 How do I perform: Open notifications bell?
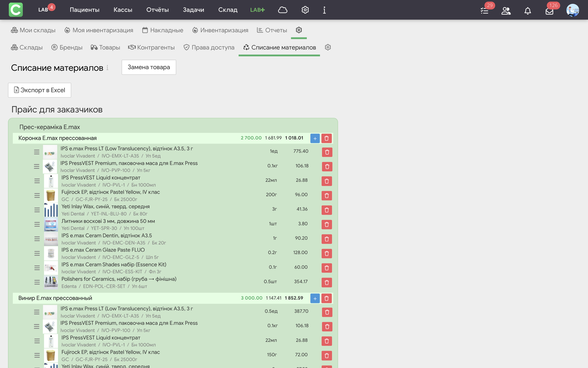pyautogui.click(x=528, y=11)
